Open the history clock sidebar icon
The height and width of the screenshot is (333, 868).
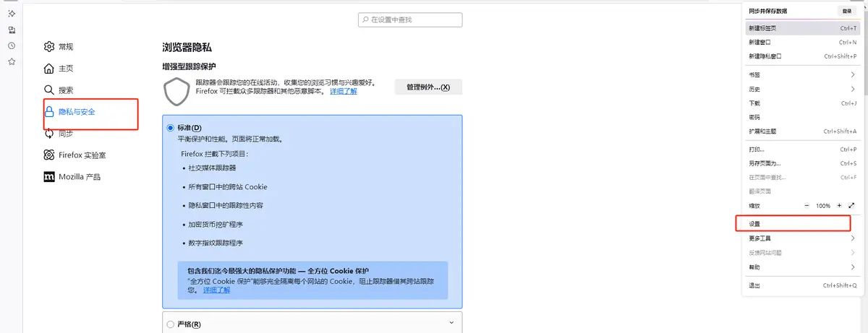point(12,46)
